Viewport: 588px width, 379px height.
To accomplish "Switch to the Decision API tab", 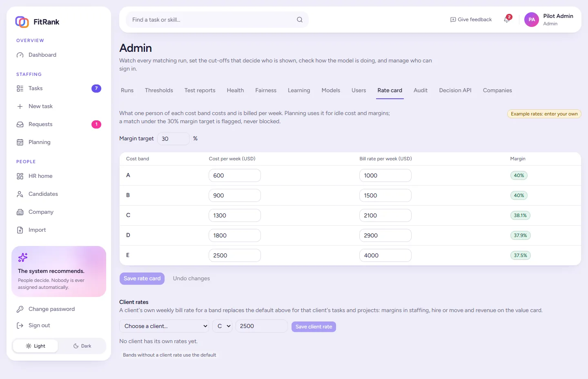I will coord(455,91).
